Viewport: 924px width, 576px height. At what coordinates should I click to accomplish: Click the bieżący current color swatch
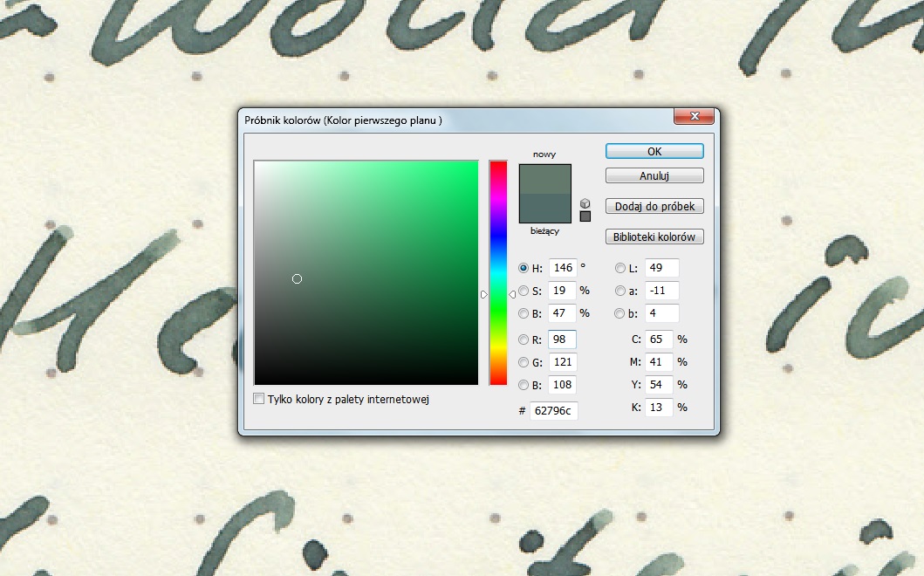click(x=544, y=209)
